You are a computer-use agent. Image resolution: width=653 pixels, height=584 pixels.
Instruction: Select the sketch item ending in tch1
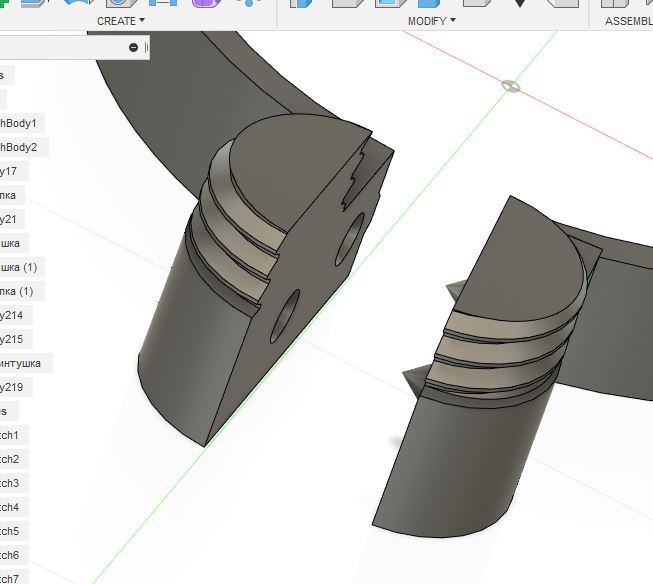click(10, 435)
